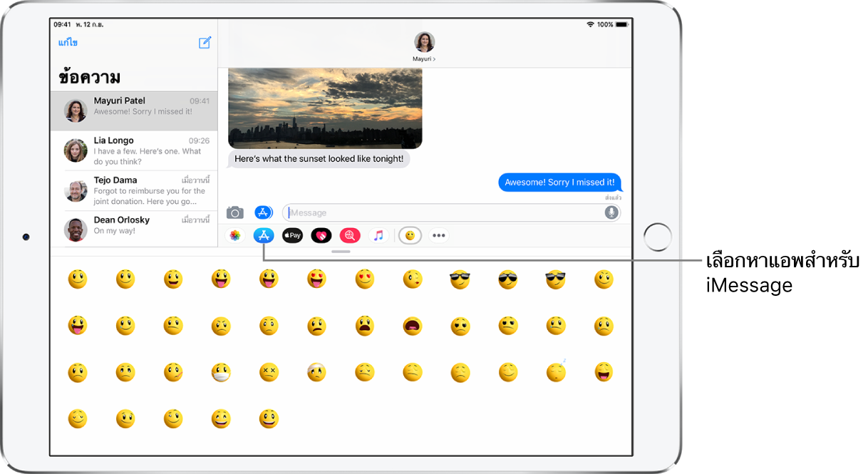The height and width of the screenshot is (474, 868).
Task: Tap the 100% battery indicator
Action: (612, 24)
